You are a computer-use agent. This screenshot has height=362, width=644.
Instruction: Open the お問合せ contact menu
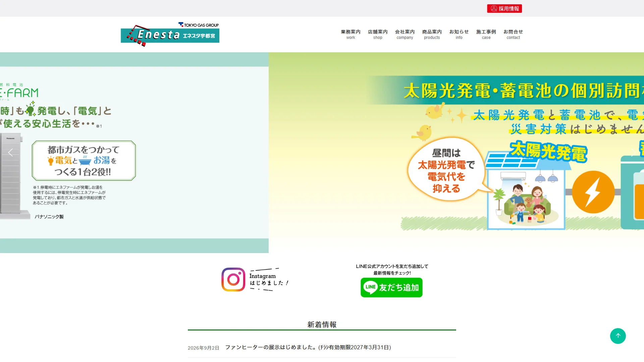pos(513,34)
